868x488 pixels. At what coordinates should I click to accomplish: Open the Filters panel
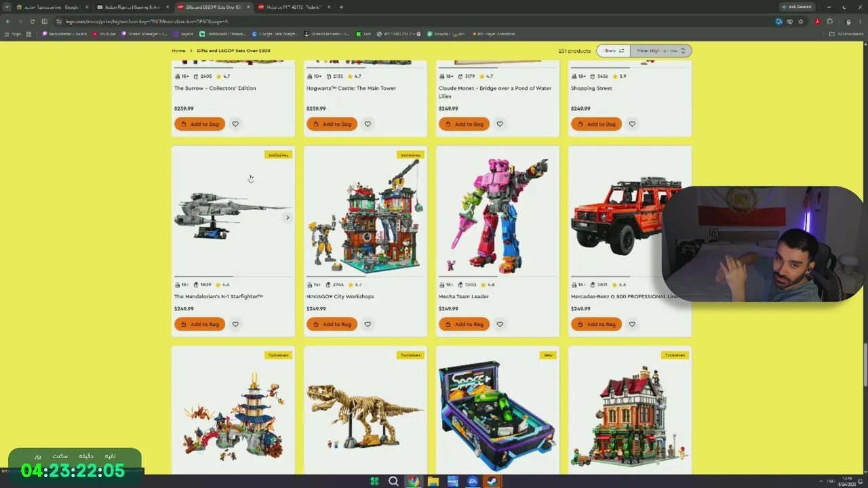coord(613,51)
